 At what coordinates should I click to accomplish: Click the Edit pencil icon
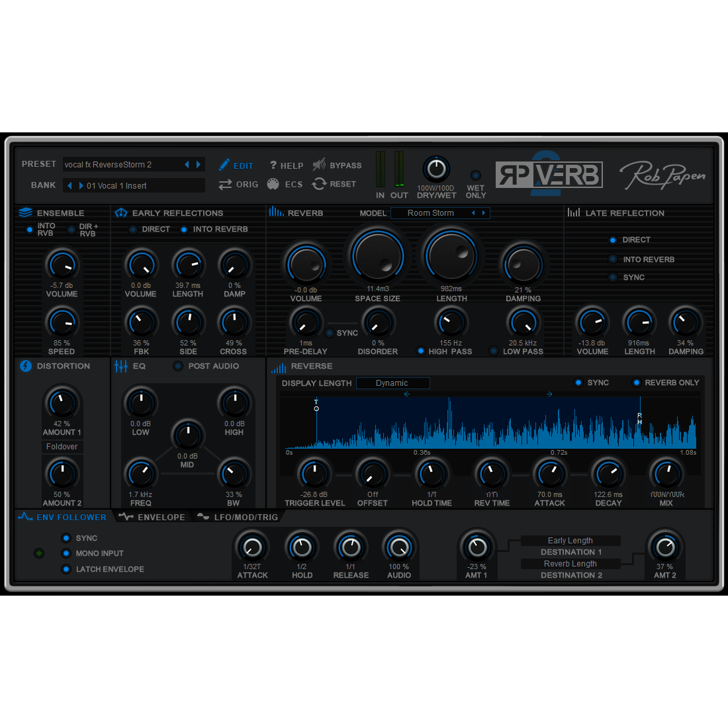coord(224,165)
